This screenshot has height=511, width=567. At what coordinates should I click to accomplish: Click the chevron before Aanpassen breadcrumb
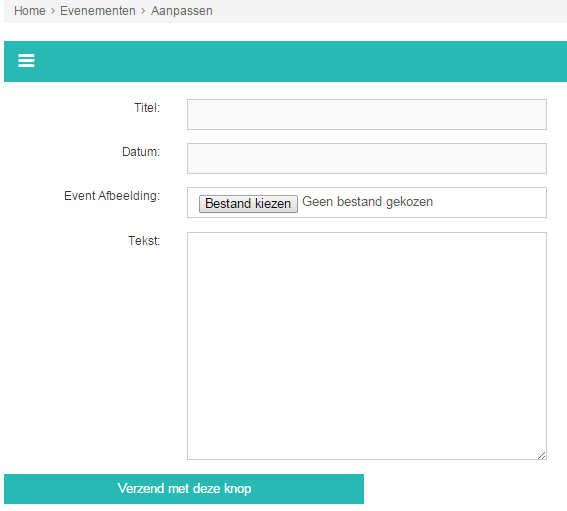[143, 11]
